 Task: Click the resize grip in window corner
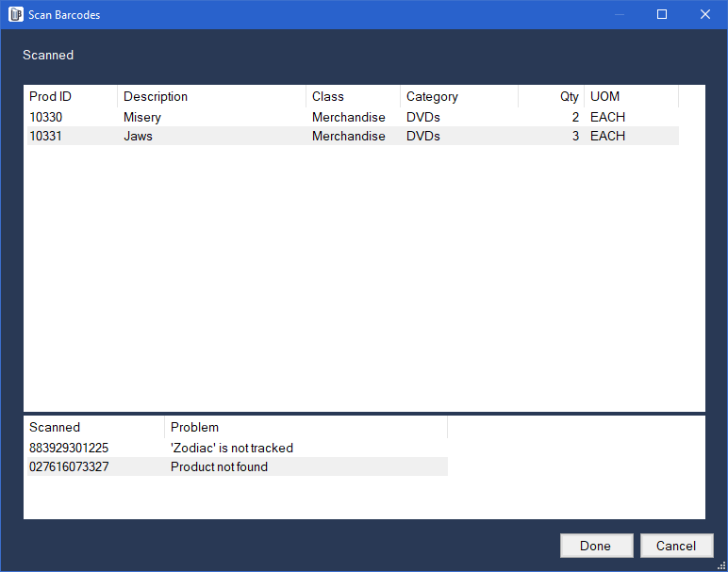point(722,566)
